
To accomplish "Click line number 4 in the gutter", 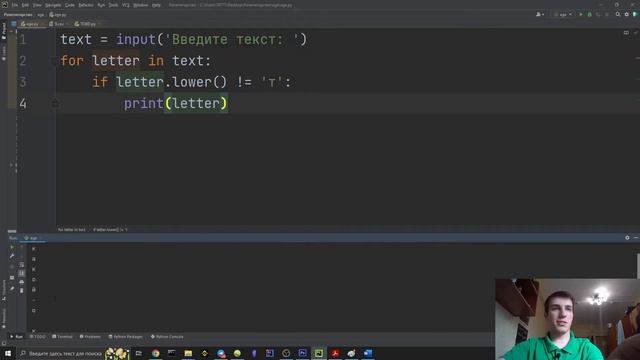I will [23, 103].
